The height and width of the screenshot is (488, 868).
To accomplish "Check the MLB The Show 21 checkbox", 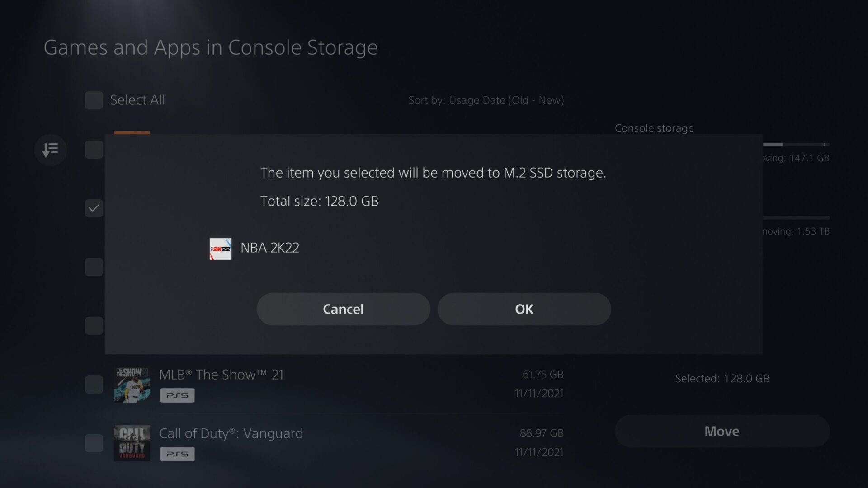I will pyautogui.click(x=94, y=385).
